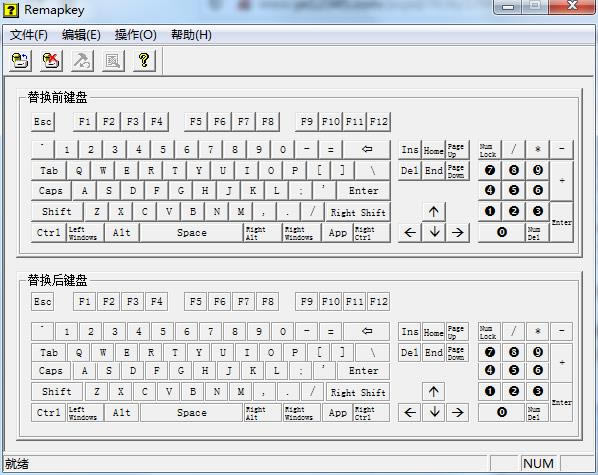Select Num Lock key on the 替换前键盘 keyboard

click(490, 150)
